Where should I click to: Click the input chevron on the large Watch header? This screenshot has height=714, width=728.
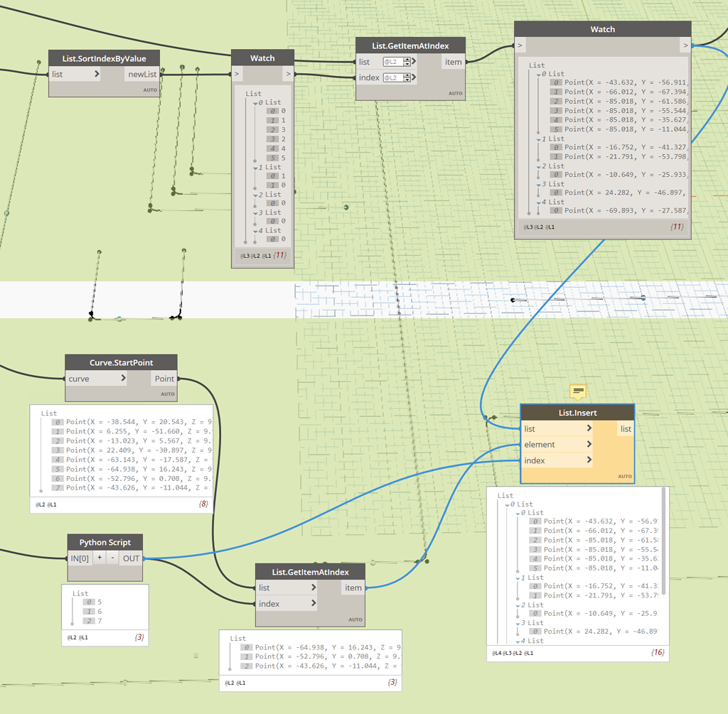tap(520, 44)
